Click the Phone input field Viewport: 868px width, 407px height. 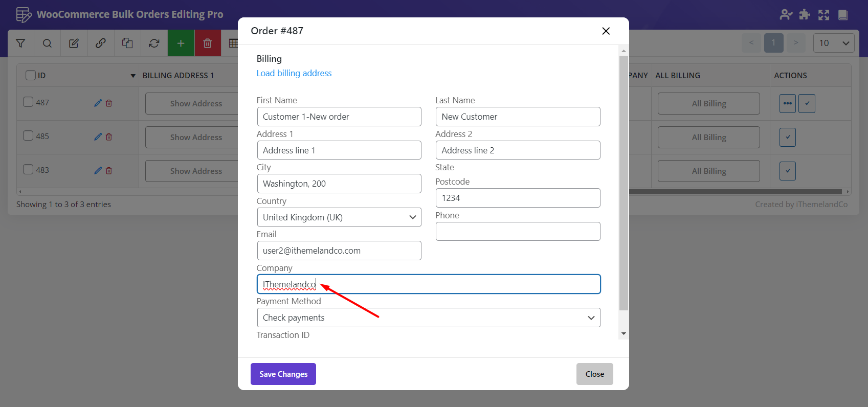(518, 232)
